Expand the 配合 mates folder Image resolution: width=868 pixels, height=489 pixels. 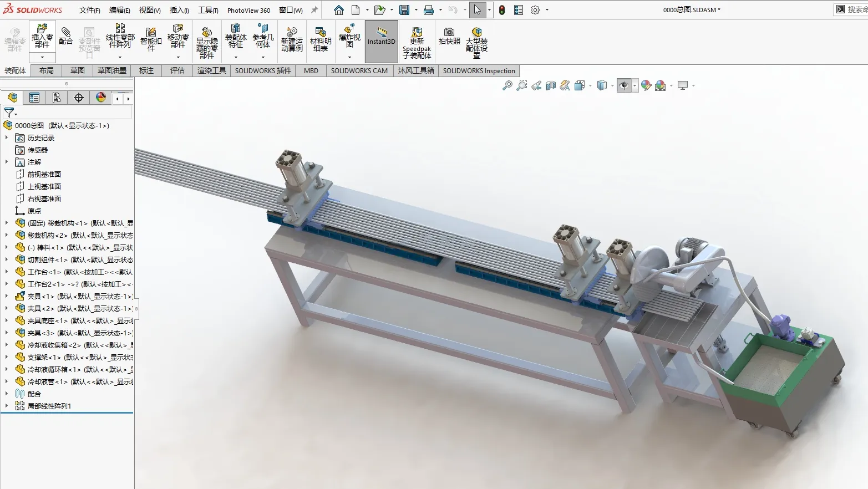pyautogui.click(x=7, y=394)
